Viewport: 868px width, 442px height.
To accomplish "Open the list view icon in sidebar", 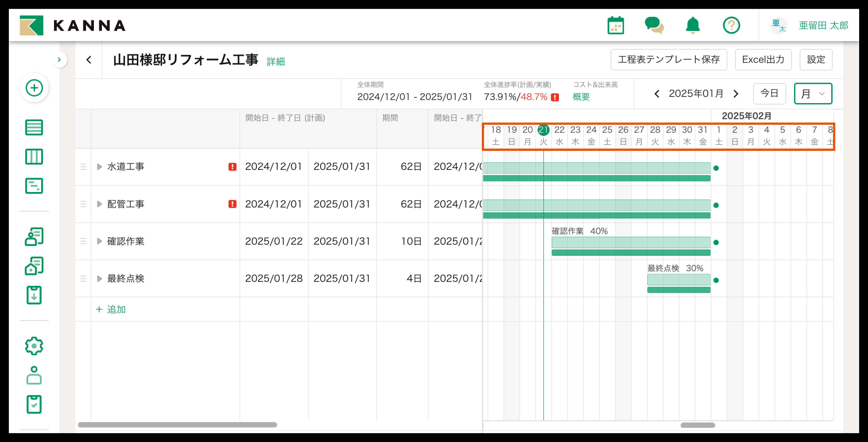I will point(34,127).
